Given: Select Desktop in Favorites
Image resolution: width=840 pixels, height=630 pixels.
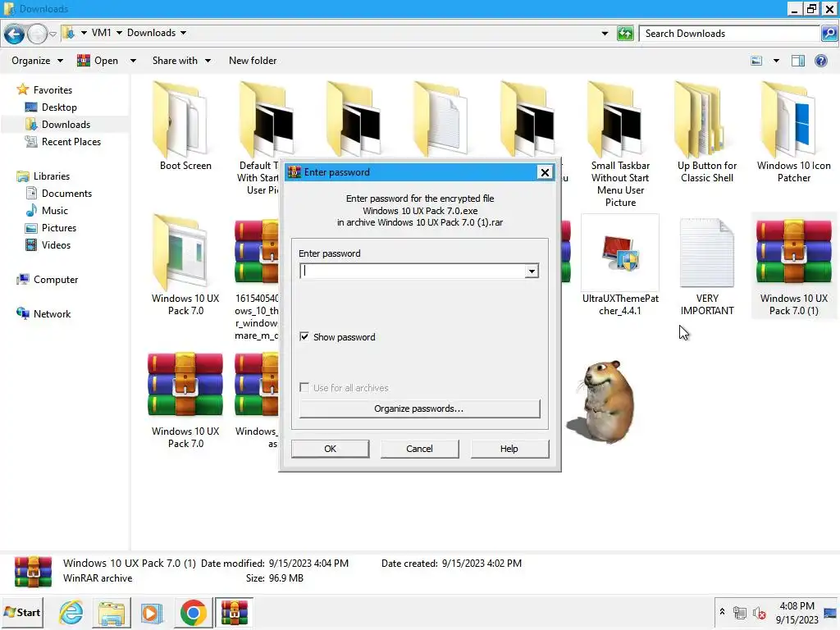Looking at the screenshot, I should point(59,107).
